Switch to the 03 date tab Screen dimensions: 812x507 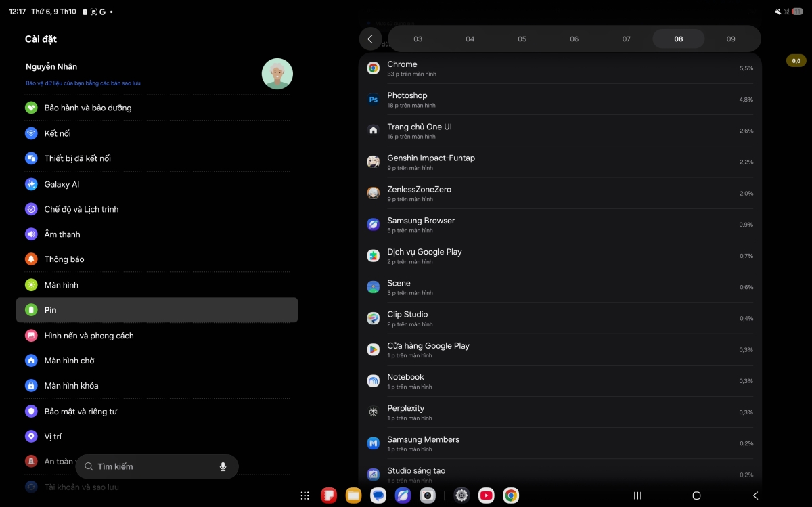click(418, 39)
